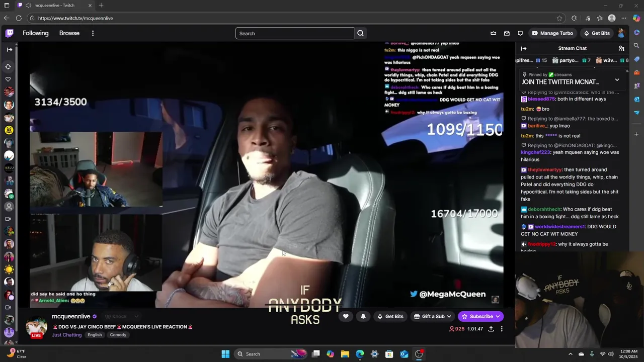
Task: Click @MegaMcQueen Twitter overlay text
Action: 448,294
